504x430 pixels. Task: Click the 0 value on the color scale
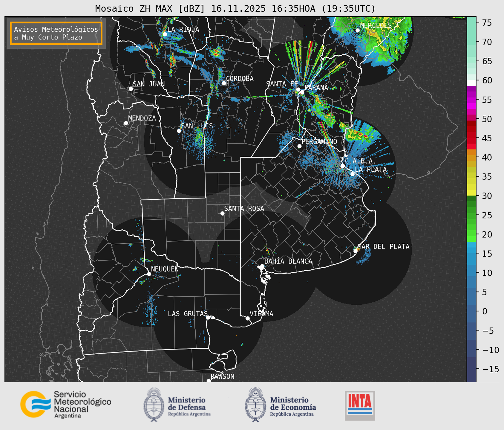tap(484, 311)
